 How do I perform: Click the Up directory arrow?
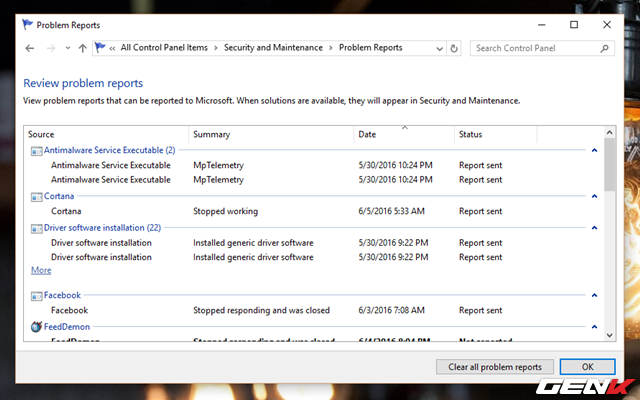click(x=82, y=48)
